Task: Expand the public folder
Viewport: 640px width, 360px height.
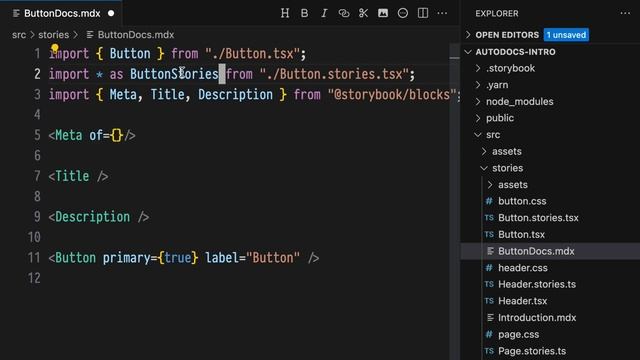Action: [500, 118]
